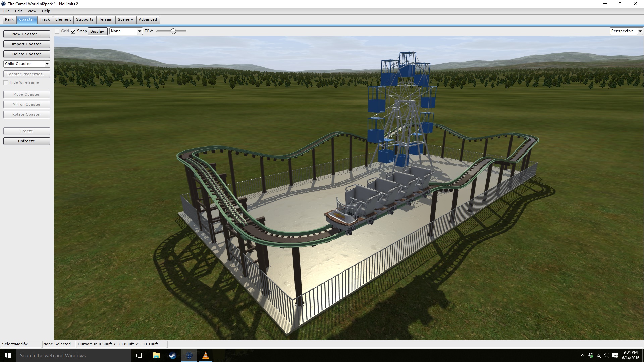Open Task View on taskbar

coord(140,355)
